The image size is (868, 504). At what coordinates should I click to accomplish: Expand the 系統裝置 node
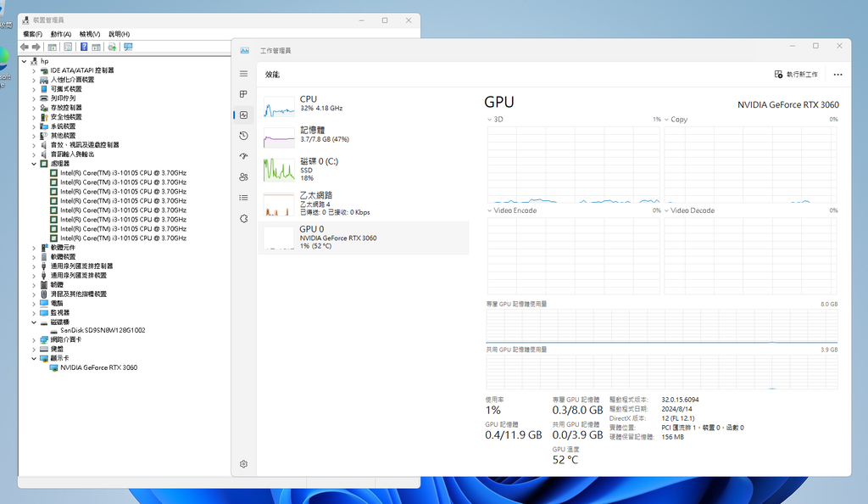click(34, 126)
